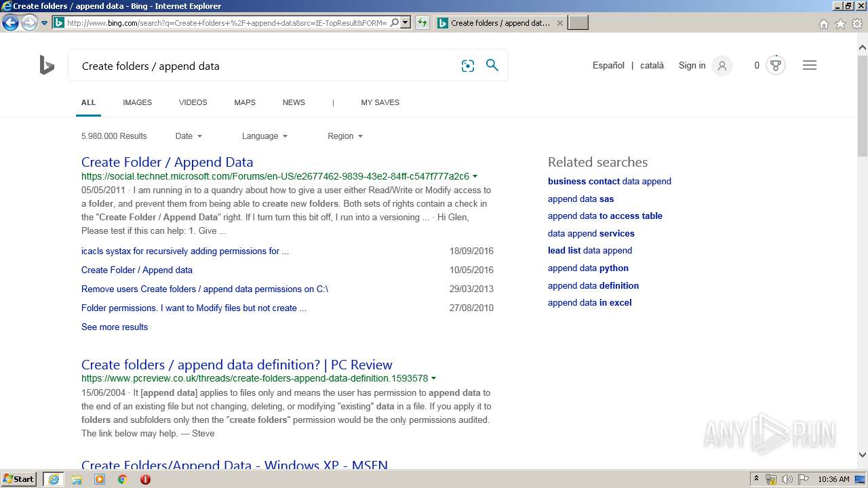
Task: Switch to the VIDEOS tab
Action: pos(193,102)
